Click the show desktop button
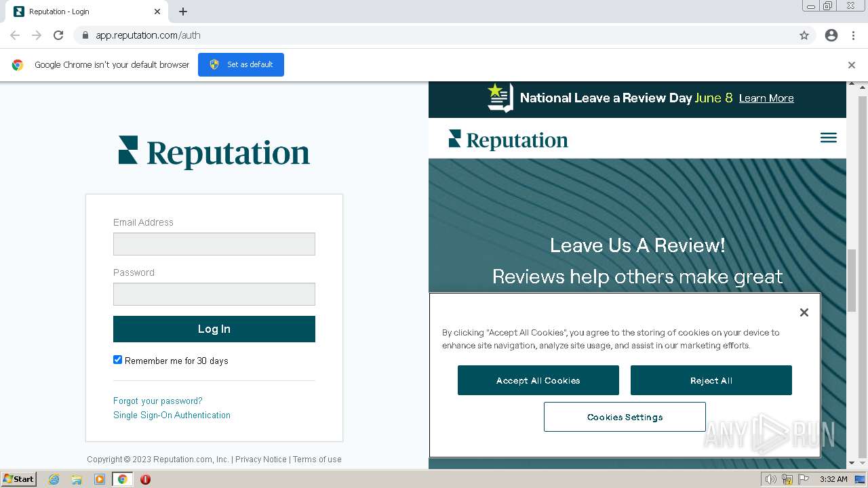This screenshot has width=868, height=488. click(x=861, y=479)
